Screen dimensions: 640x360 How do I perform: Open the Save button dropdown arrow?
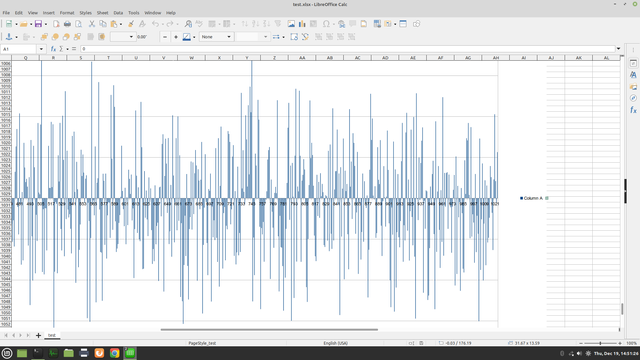pos(45,24)
